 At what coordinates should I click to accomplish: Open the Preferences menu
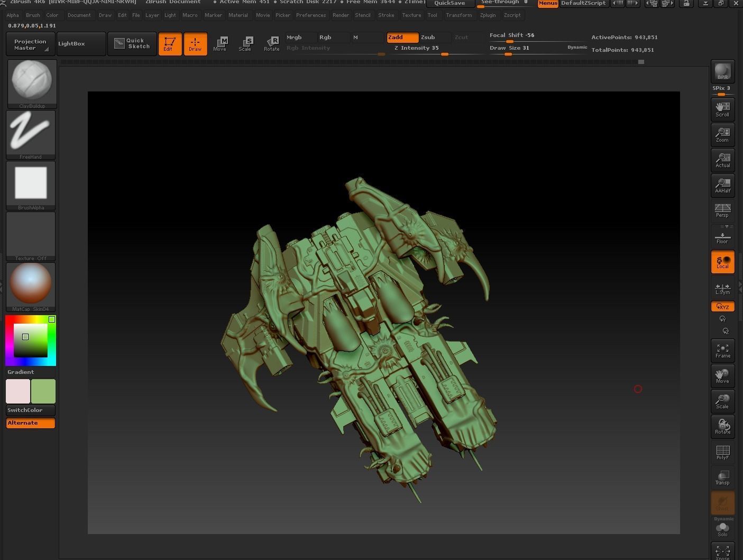[311, 15]
